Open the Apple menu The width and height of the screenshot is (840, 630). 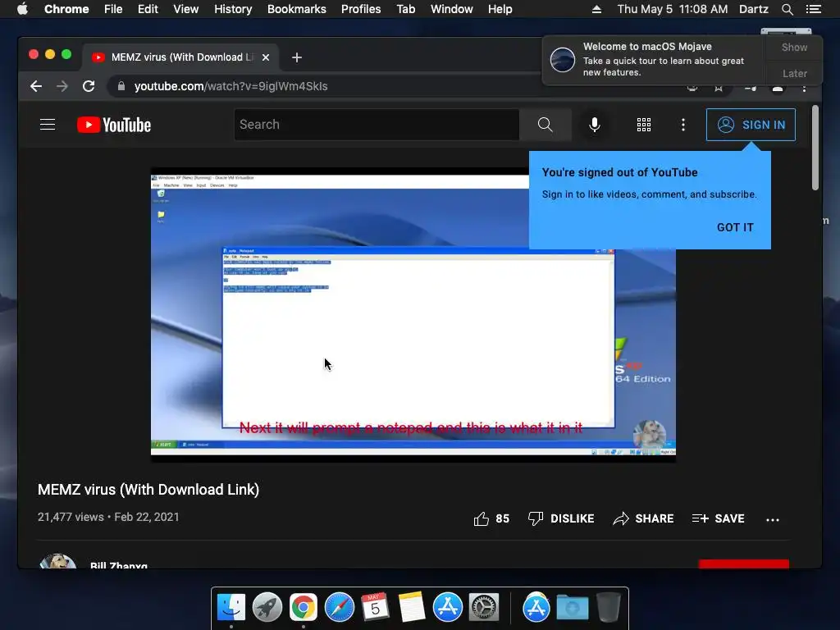[x=22, y=9]
